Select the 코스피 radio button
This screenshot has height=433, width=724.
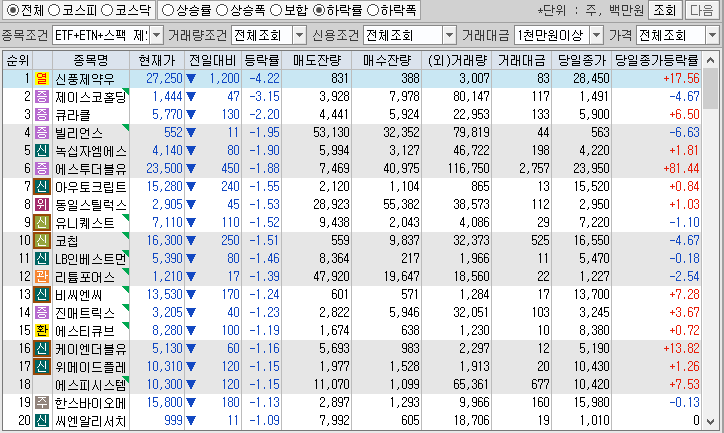[x=54, y=10]
